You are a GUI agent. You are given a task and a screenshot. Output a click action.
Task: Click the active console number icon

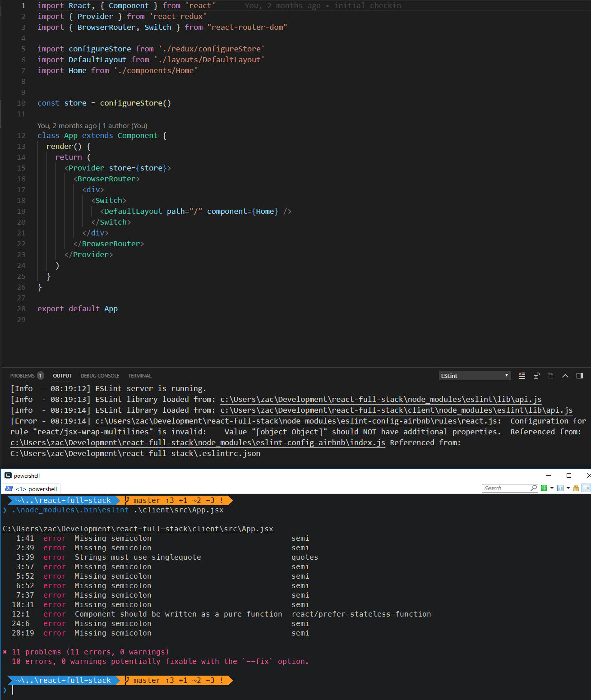[x=560, y=488]
